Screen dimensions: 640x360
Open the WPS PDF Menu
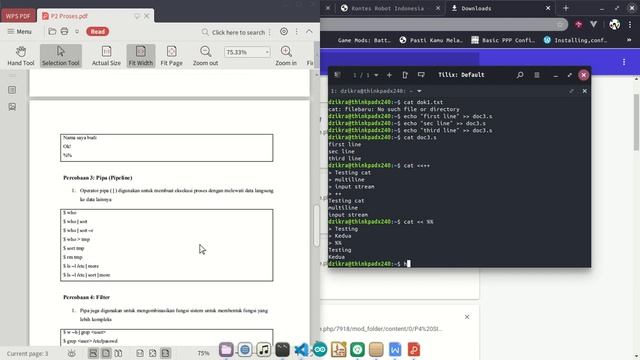(19, 31)
